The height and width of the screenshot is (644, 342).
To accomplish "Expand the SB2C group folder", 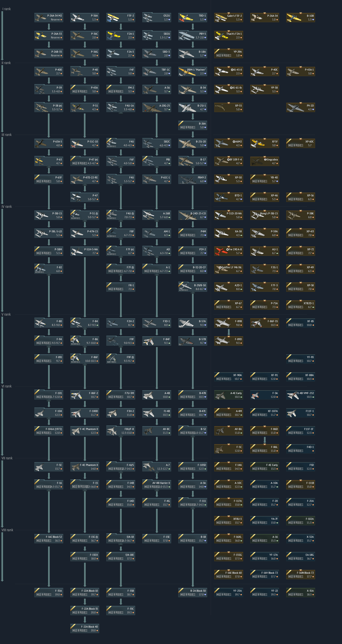I will (x=157, y=149).
